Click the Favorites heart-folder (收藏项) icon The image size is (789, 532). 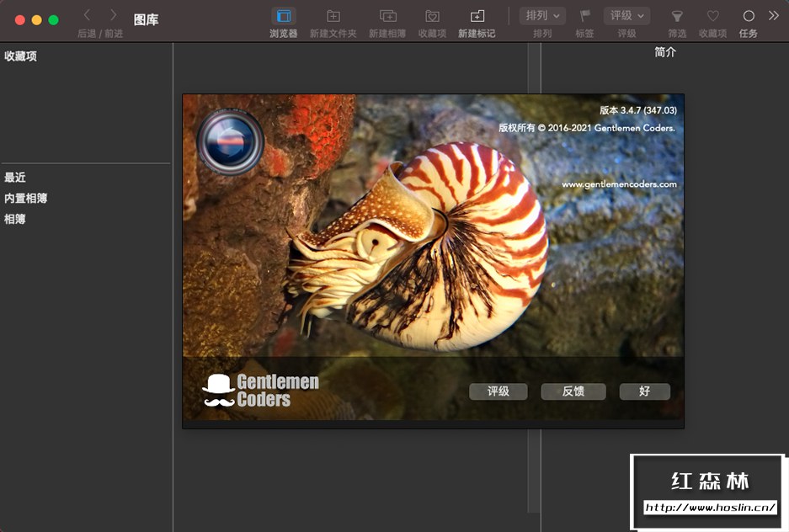pos(432,16)
